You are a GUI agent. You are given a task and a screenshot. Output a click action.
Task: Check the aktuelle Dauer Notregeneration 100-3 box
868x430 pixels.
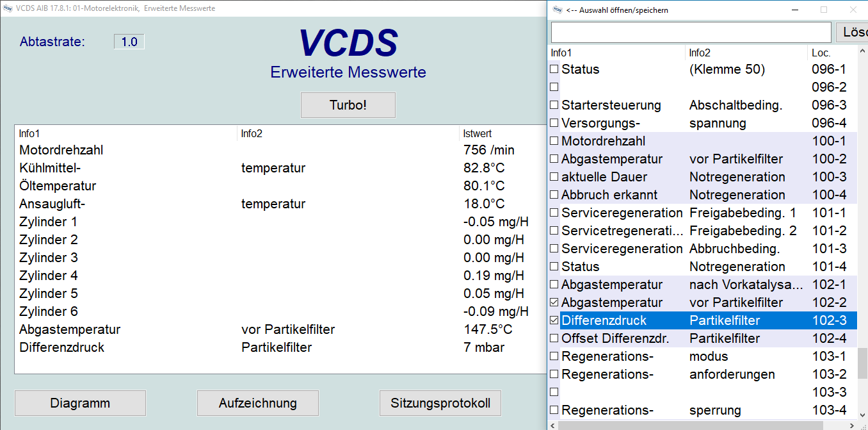[554, 177]
